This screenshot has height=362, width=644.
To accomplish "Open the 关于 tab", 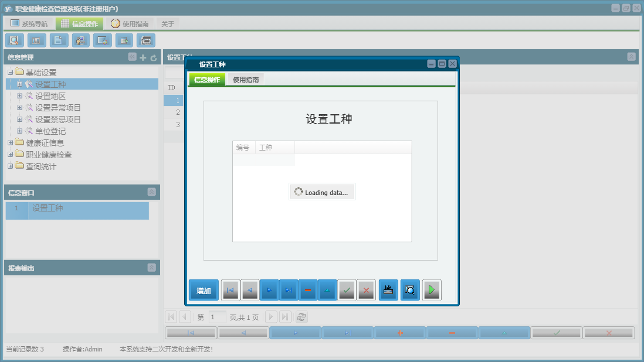I will pos(168,24).
